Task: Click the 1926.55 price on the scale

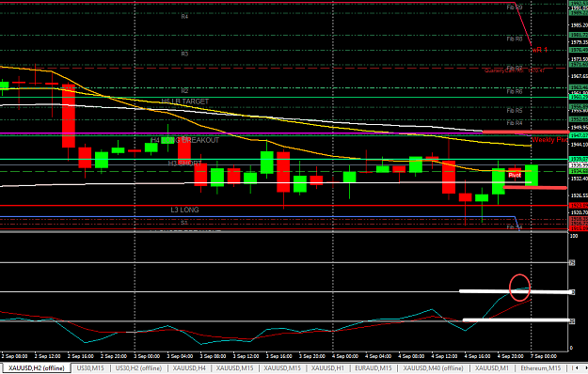Action: [x=579, y=195]
